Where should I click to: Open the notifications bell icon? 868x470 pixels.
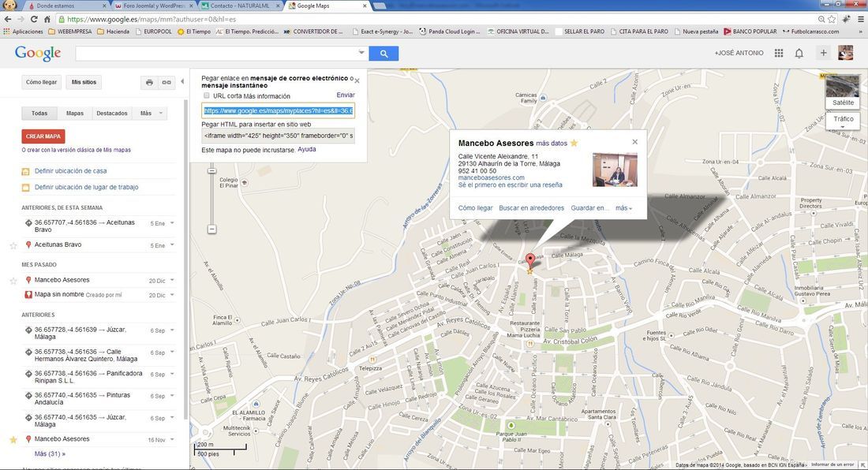pos(799,53)
